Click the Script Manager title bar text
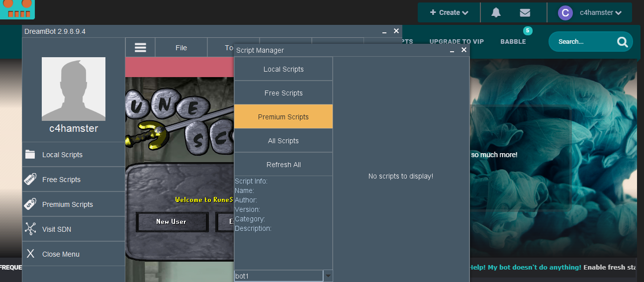Image resolution: width=644 pixels, height=282 pixels. (260, 50)
